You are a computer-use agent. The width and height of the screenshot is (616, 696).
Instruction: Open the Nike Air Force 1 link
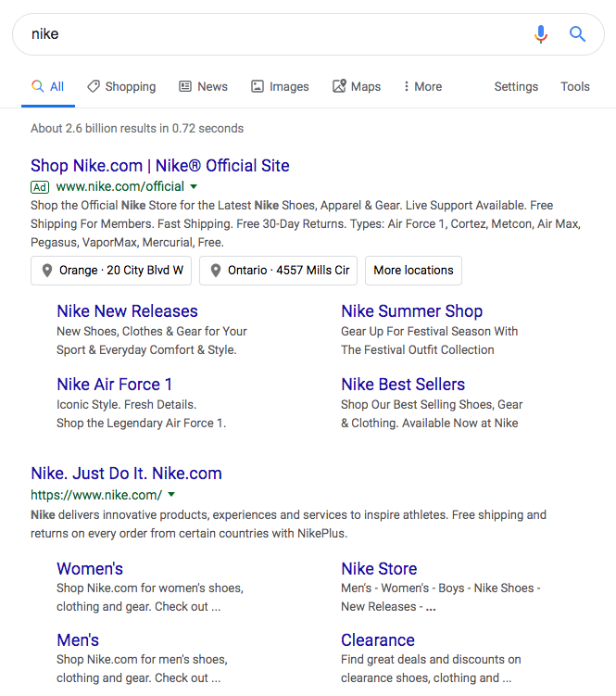tap(115, 385)
